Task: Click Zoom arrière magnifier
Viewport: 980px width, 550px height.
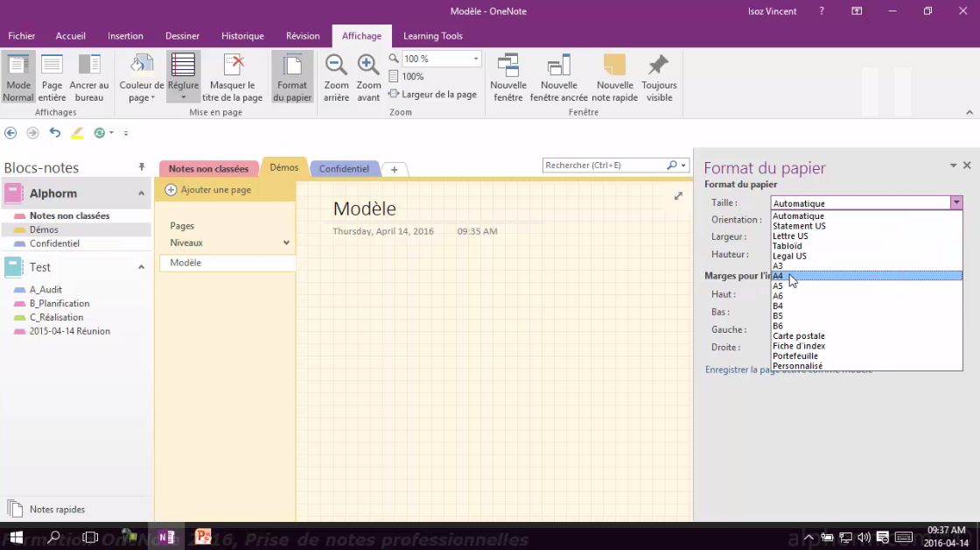Action: (x=336, y=78)
